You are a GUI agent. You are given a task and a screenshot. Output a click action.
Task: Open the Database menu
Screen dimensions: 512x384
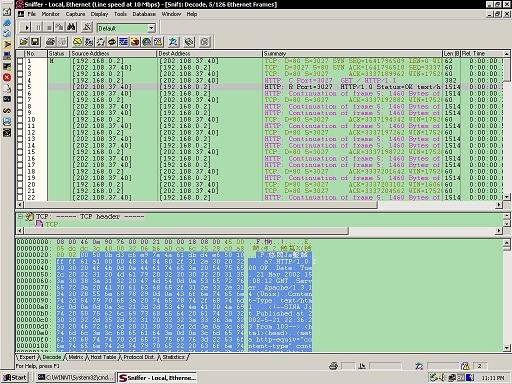[x=144, y=14]
